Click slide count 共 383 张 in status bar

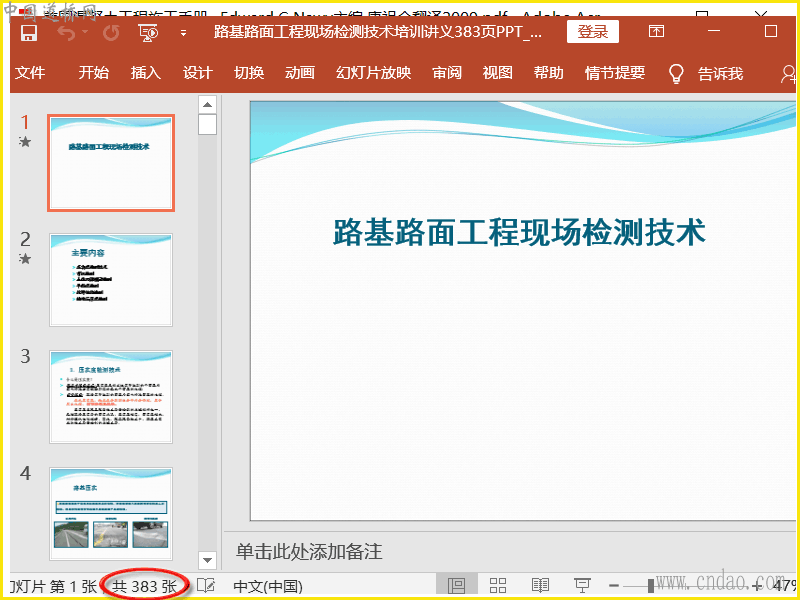(x=144, y=587)
